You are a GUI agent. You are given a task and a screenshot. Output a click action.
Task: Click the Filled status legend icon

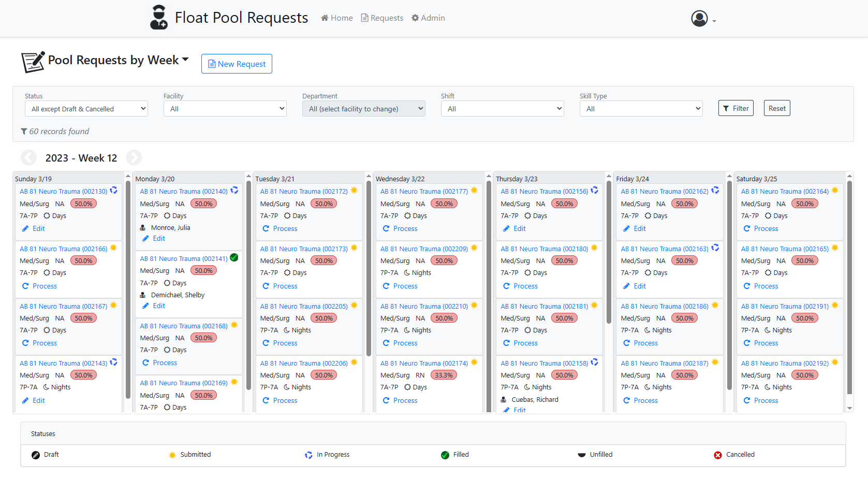pyautogui.click(x=445, y=455)
